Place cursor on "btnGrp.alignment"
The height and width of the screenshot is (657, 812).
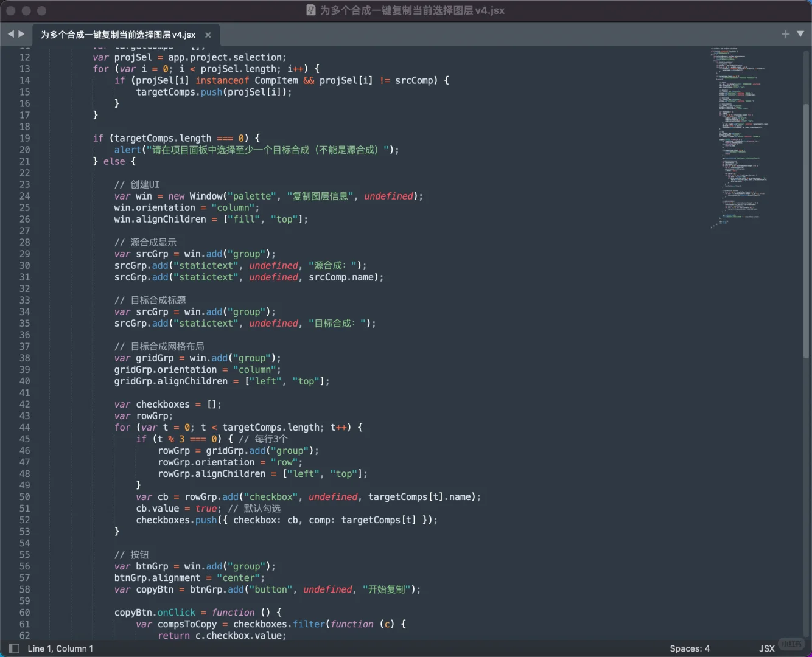tap(157, 577)
